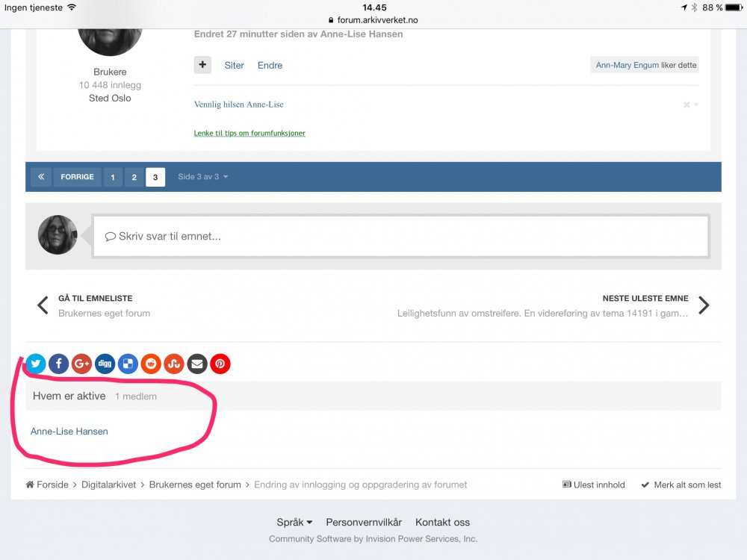Image resolution: width=747 pixels, height=560 pixels.
Task: Go to page 2 of the topic
Action: tap(134, 177)
